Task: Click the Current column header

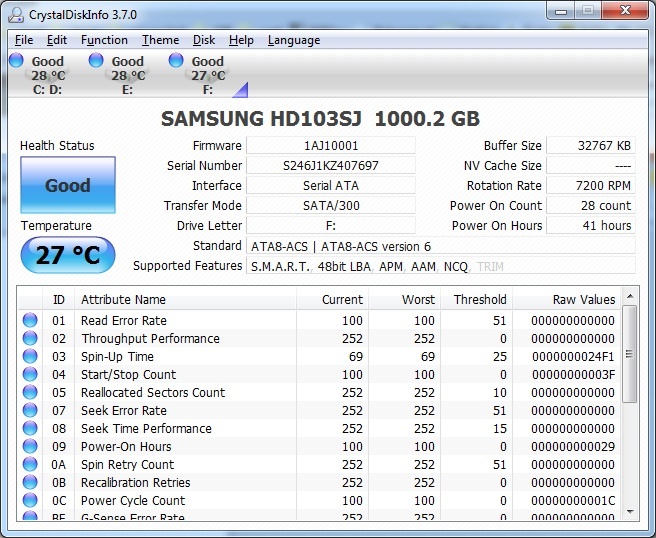Action: 332,299
